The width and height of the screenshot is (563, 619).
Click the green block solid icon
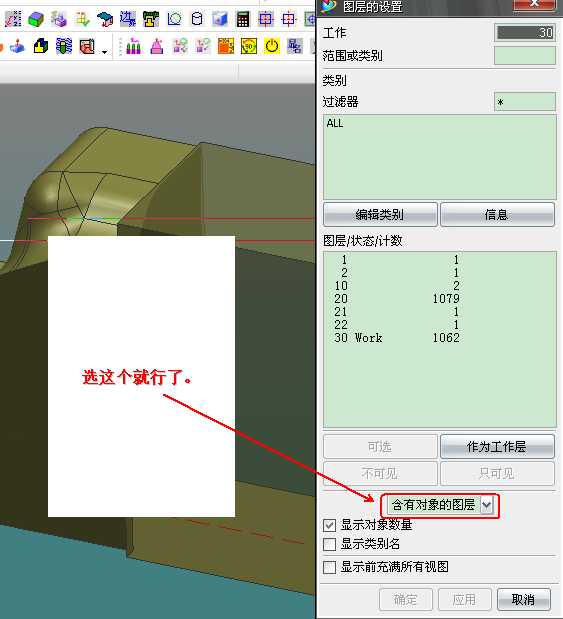tap(36, 19)
